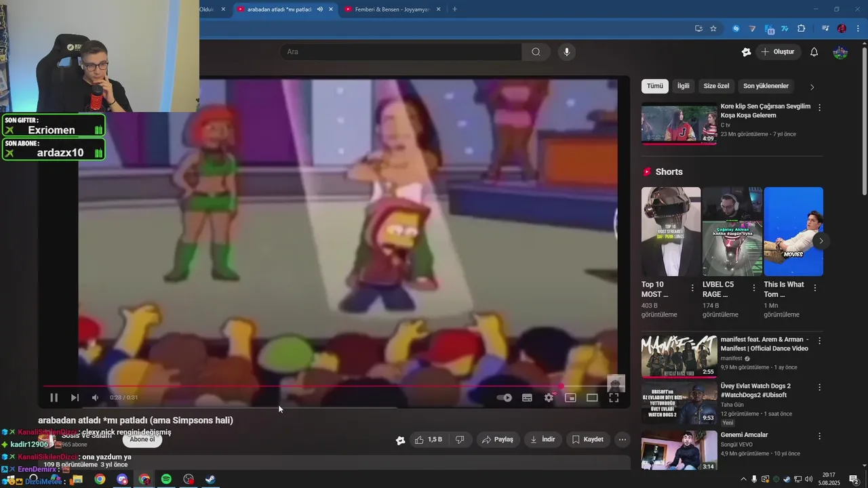The width and height of the screenshot is (868, 488).
Task: Toggle theater mode view
Action: [x=592, y=398]
